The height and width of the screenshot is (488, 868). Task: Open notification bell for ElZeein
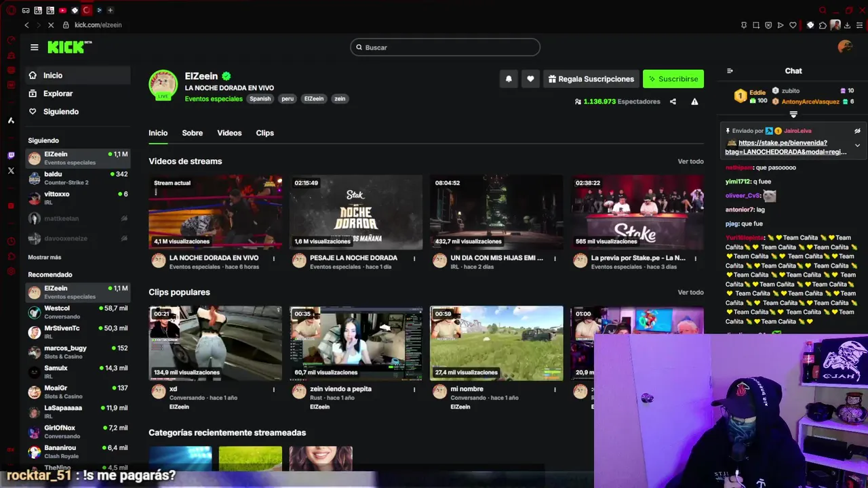tap(509, 79)
